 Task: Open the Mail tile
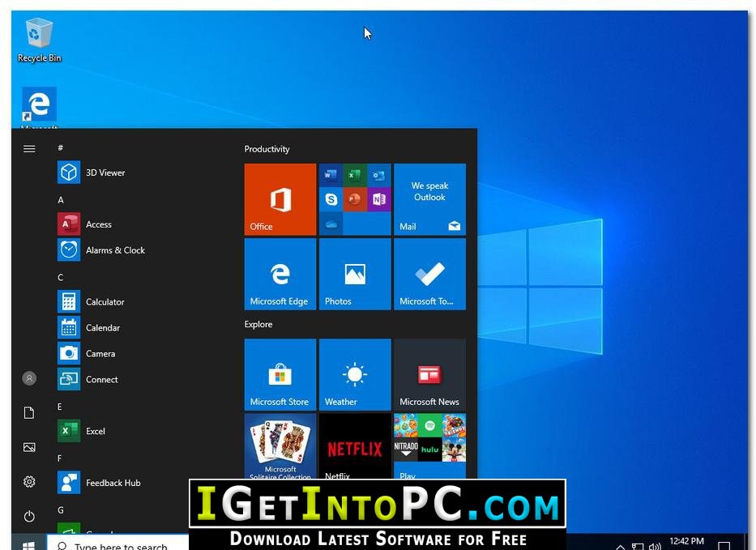429,199
